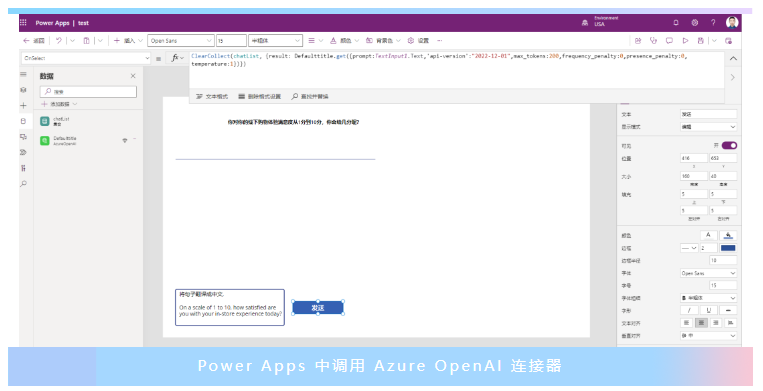Viewport: 763px width, 391px height.
Task: Open the Search icon in left rail
Action: [x=23, y=184]
